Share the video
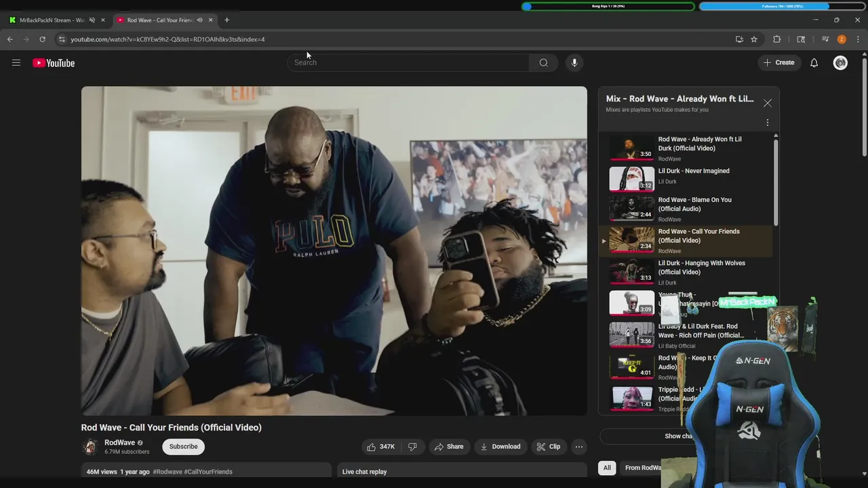 point(449,447)
